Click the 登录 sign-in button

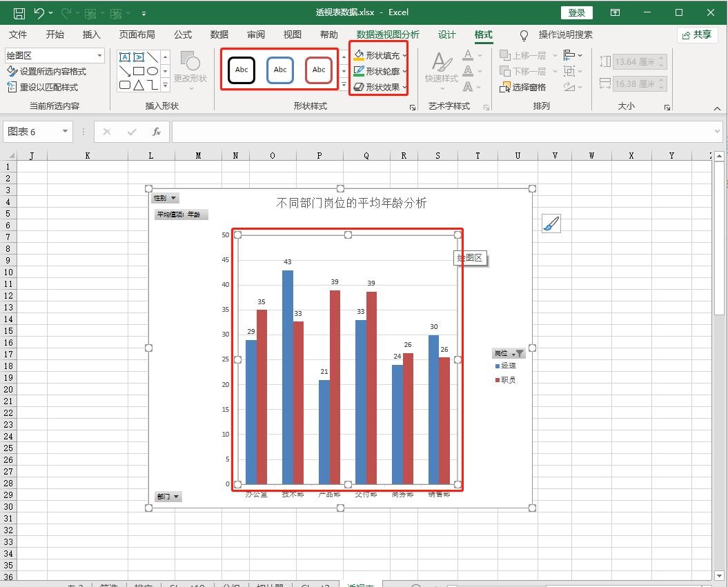coord(576,13)
